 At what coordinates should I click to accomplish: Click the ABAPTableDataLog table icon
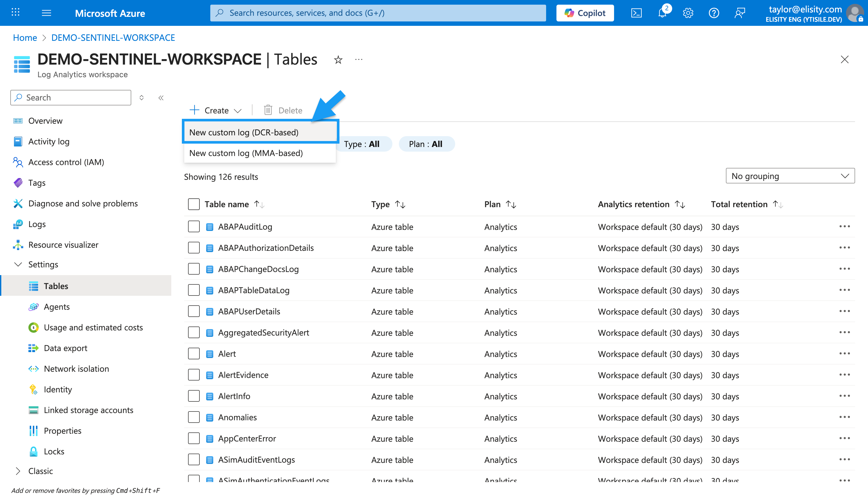210,291
